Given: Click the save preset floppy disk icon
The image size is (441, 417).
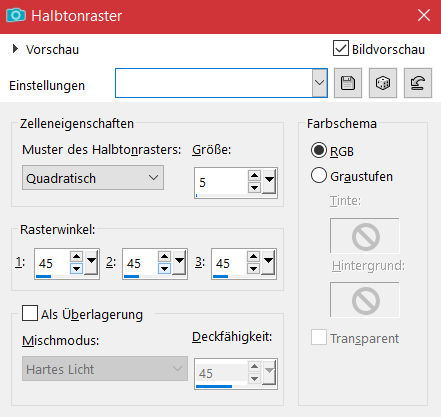Looking at the screenshot, I should [x=348, y=83].
